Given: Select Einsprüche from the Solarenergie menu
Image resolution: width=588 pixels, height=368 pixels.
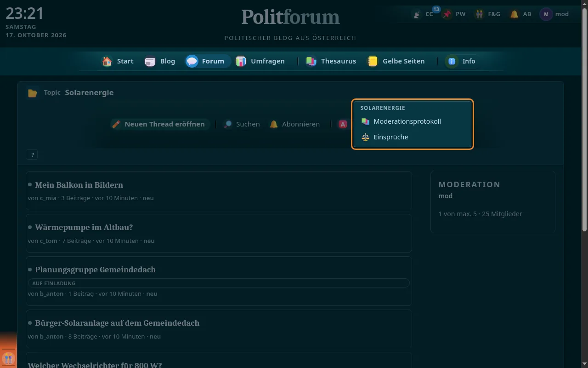Looking at the screenshot, I should [413, 137].
